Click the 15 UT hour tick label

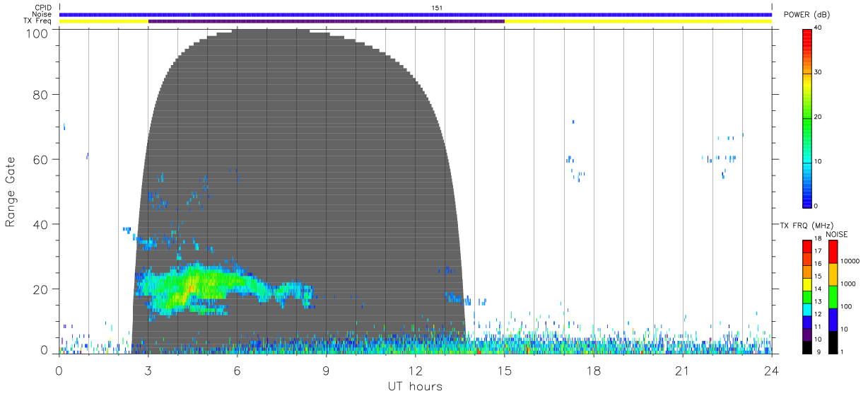[505, 371]
